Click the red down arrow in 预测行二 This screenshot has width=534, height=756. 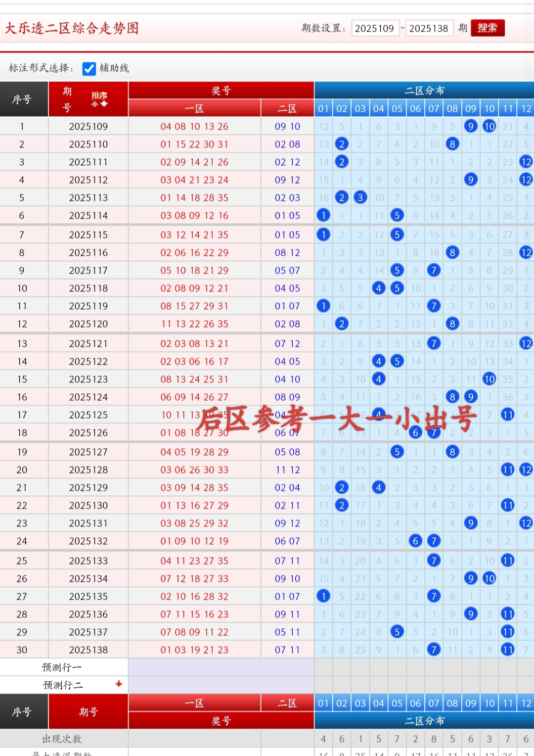[119, 684]
